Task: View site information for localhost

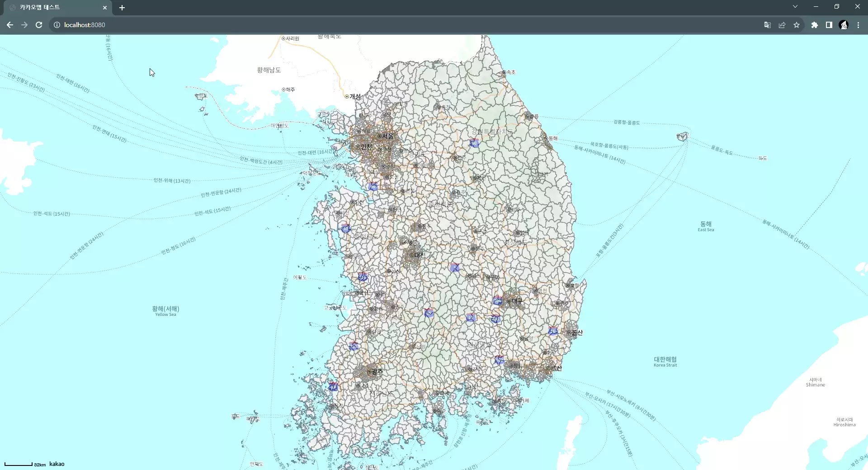Action: coord(57,25)
